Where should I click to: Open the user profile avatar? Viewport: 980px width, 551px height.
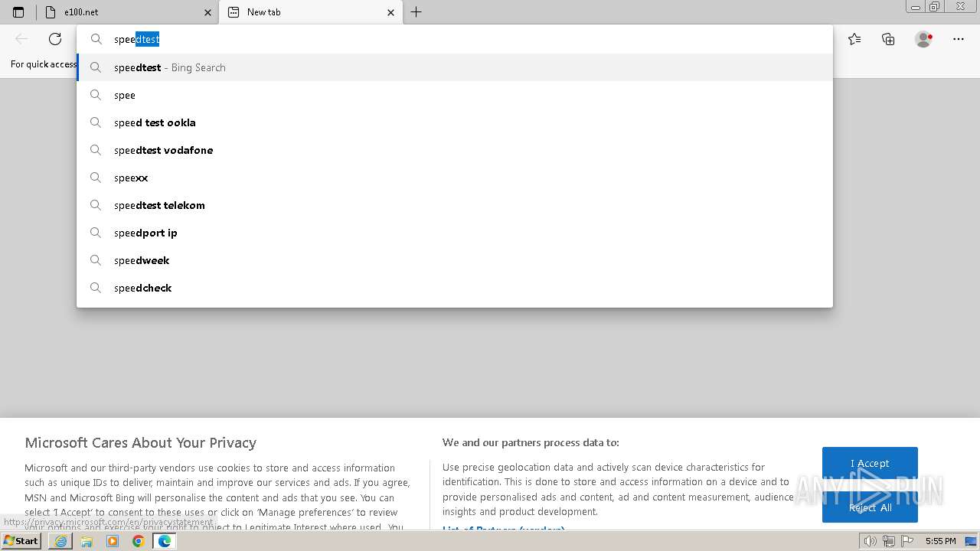coord(923,39)
